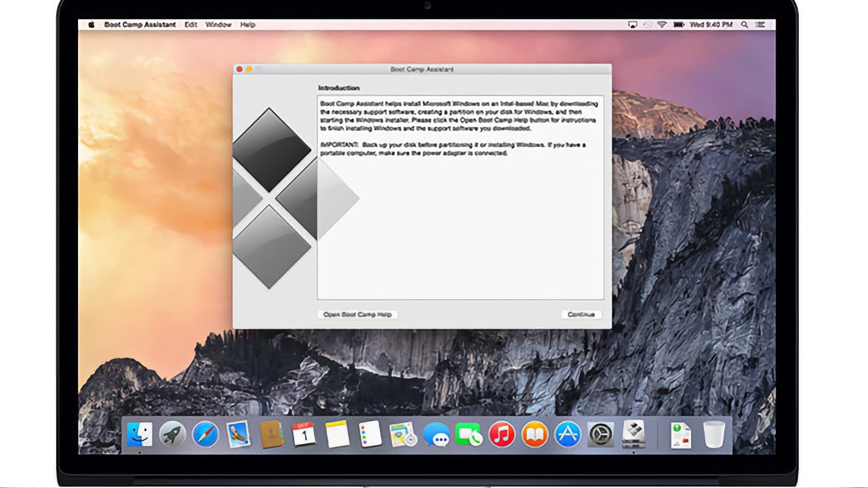The height and width of the screenshot is (488, 868).
Task: Open iBooks from the Dock
Action: pyautogui.click(x=533, y=435)
